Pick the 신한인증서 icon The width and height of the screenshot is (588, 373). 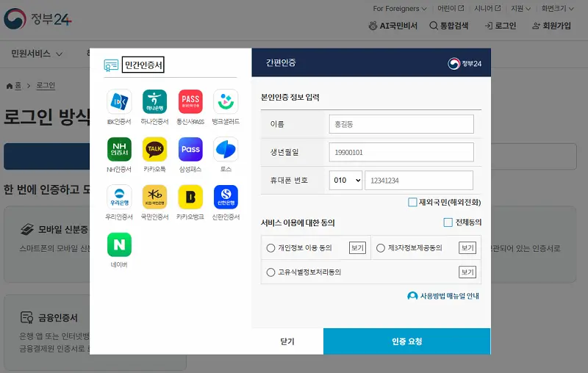click(226, 197)
